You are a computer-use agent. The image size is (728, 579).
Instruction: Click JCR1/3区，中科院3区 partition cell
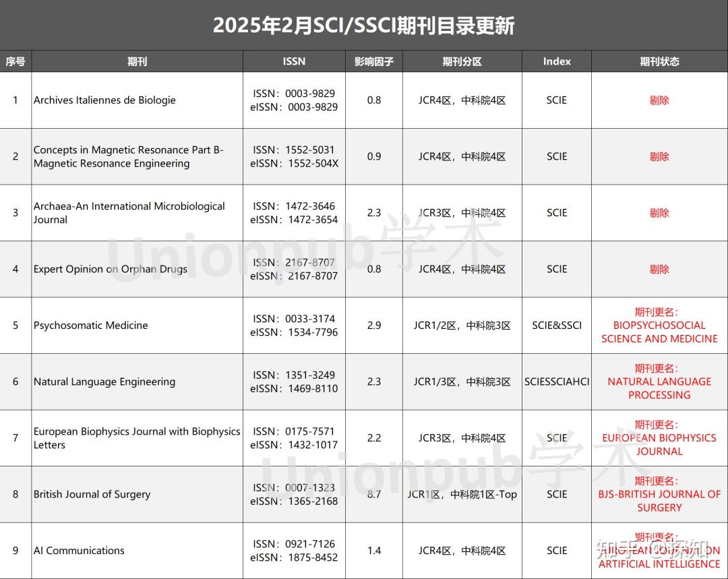(462, 382)
